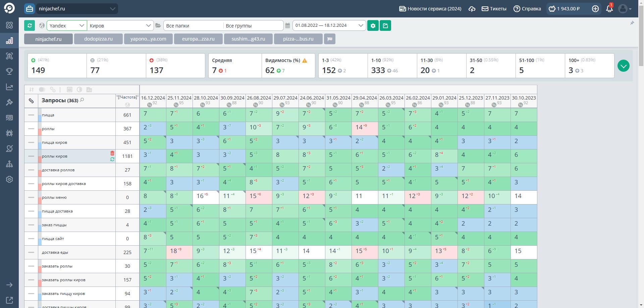
Task: Click the notifications bell icon
Action: coord(609,9)
